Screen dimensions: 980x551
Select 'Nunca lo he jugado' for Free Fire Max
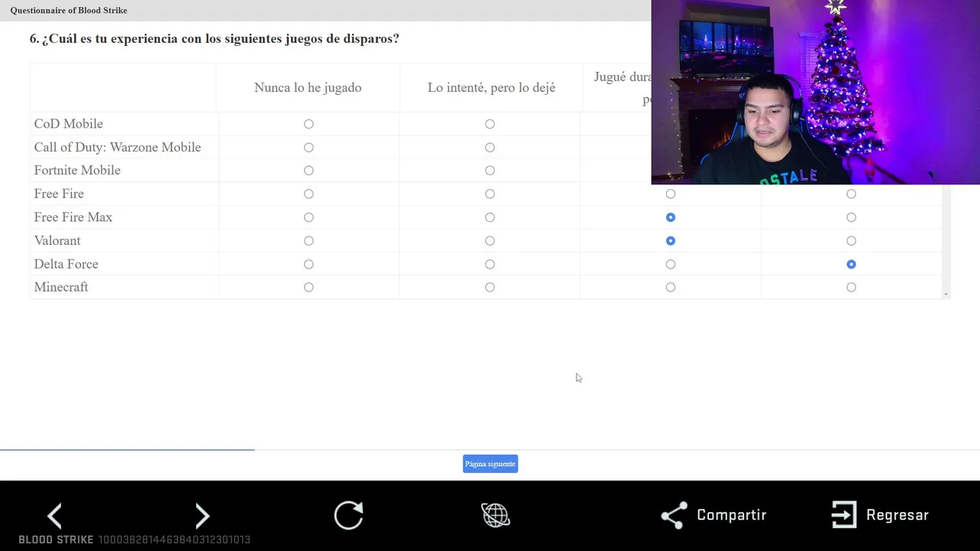pyautogui.click(x=309, y=217)
